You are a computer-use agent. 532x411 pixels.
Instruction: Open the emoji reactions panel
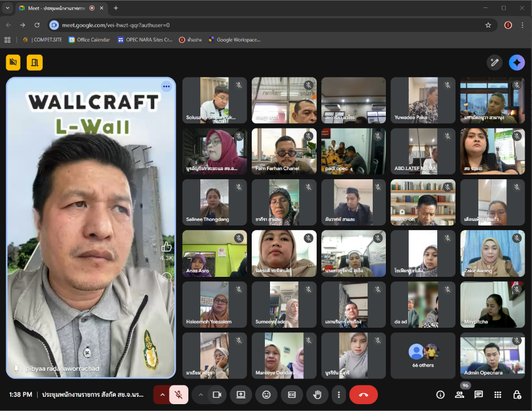click(267, 394)
